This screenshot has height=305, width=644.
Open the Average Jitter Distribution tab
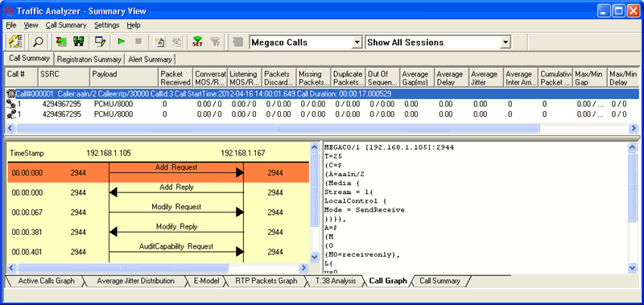(135, 281)
